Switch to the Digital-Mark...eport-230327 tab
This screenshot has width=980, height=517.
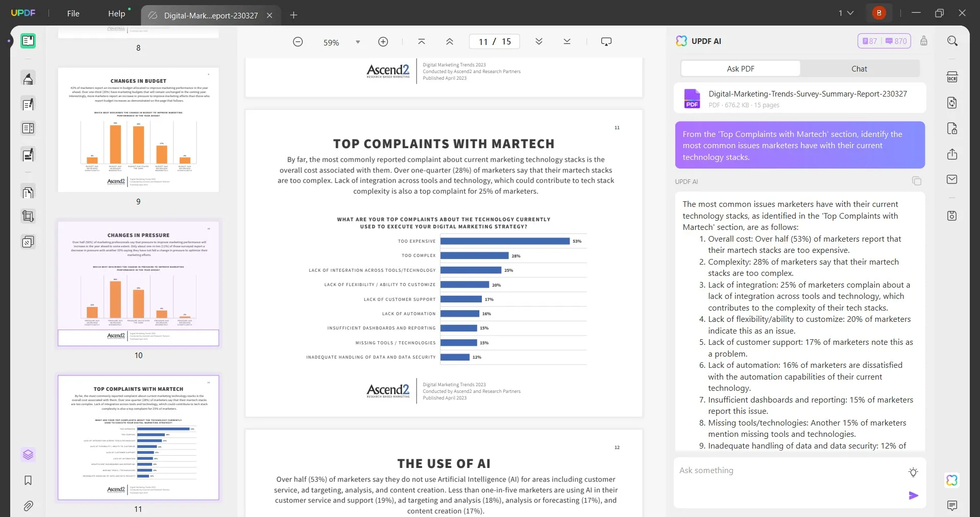(x=210, y=15)
